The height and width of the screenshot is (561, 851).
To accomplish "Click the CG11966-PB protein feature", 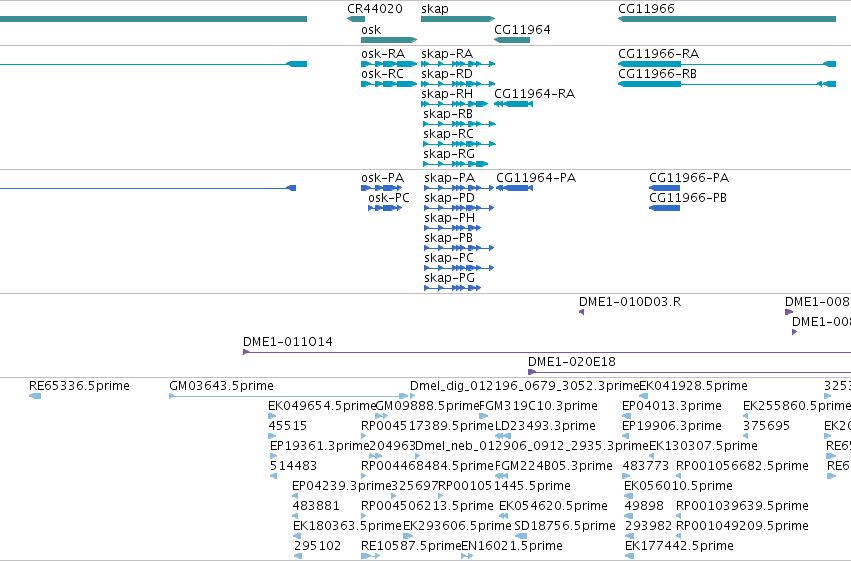I will 664,208.
